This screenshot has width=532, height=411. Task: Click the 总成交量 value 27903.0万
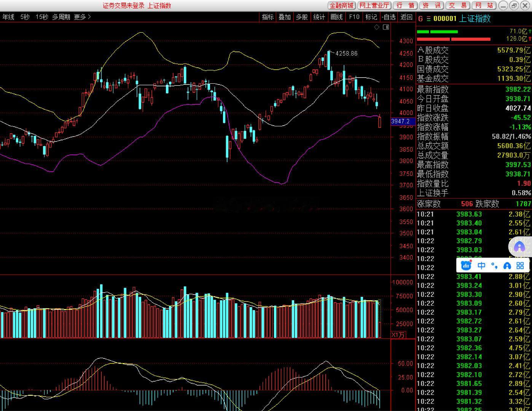tap(514, 155)
